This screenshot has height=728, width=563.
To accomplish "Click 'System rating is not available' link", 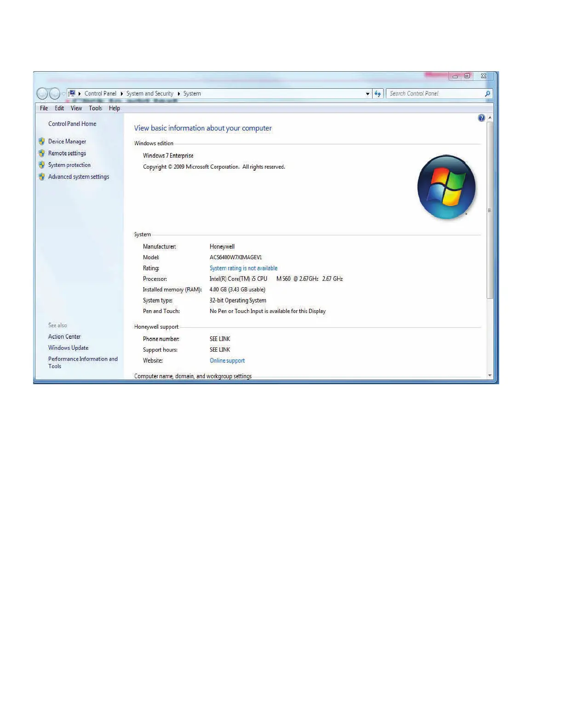I will (244, 268).
